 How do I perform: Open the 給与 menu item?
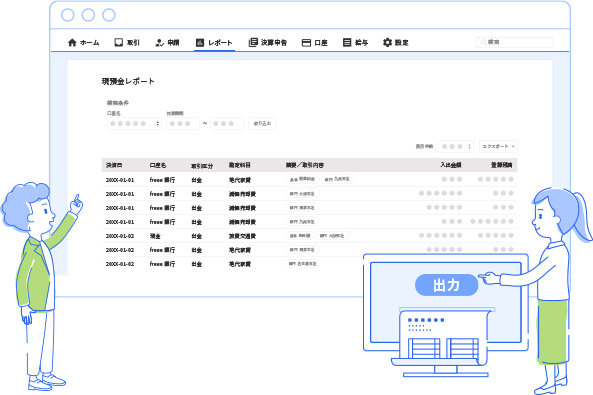click(x=355, y=42)
